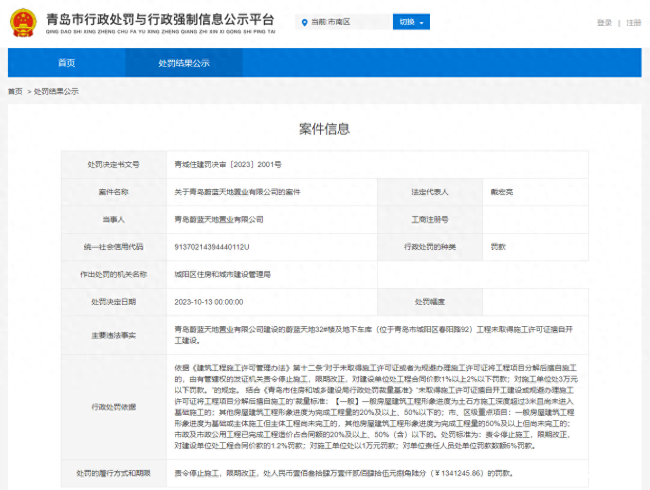Click the case name 关于青岛蔚蓝天地置业有限公司的案件
The width and height of the screenshot is (650, 490).
click(x=237, y=192)
